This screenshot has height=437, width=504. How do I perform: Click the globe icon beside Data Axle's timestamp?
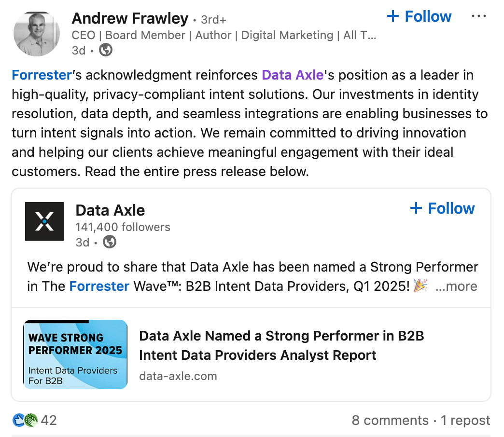[109, 242]
